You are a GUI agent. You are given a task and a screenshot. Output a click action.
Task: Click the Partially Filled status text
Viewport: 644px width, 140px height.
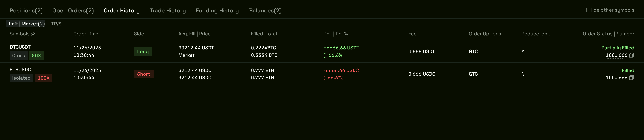click(x=618, y=48)
